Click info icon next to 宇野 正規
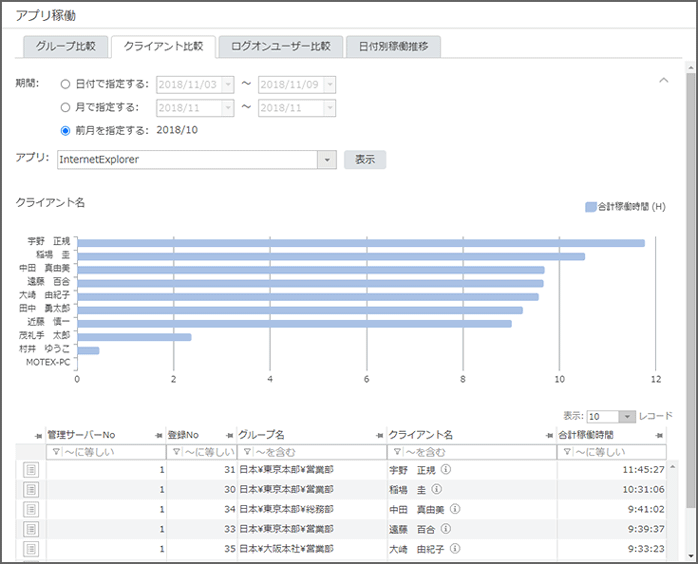Screen dimensions: 698x564 point(446,469)
